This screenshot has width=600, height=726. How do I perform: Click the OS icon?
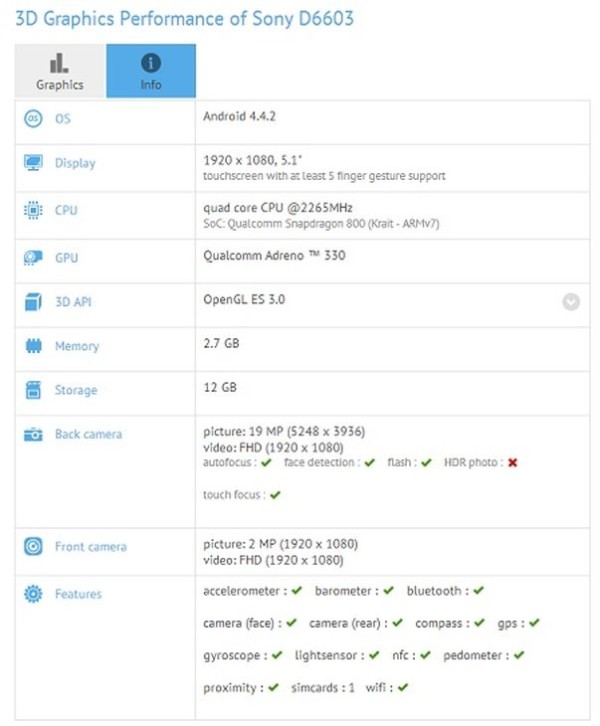pyautogui.click(x=32, y=119)
